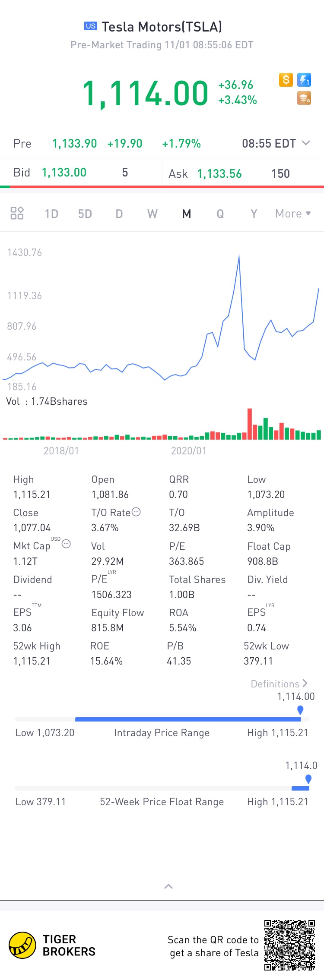The image size is (324, 980).
Task: Tap the Low value 1,073.20 in stats
Action: (266, 495)
